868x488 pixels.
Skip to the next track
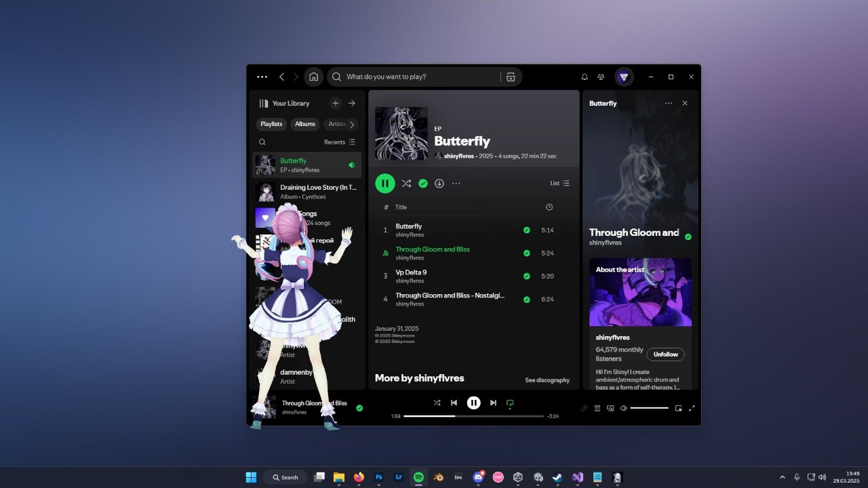click(x=493, y=403)
